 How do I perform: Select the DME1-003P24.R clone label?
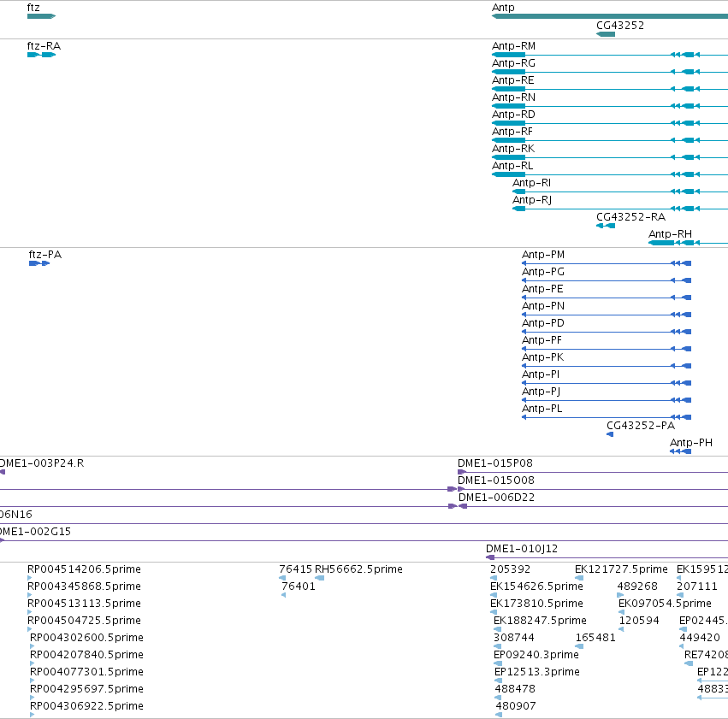(42, 463)
